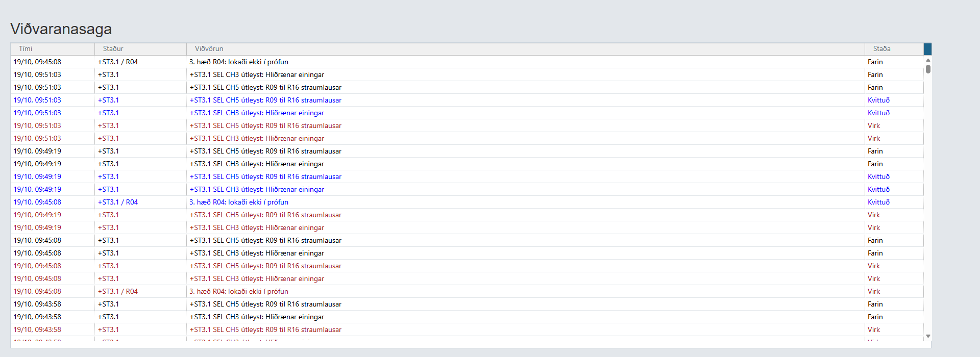Click '+ST3.1 / R04' location in the red row

pos(118,291)
